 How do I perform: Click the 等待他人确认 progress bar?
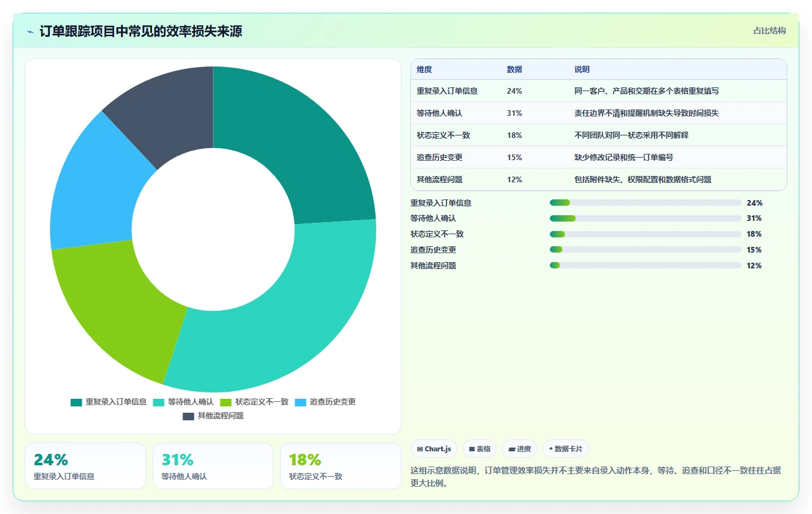tap(645, 218)
